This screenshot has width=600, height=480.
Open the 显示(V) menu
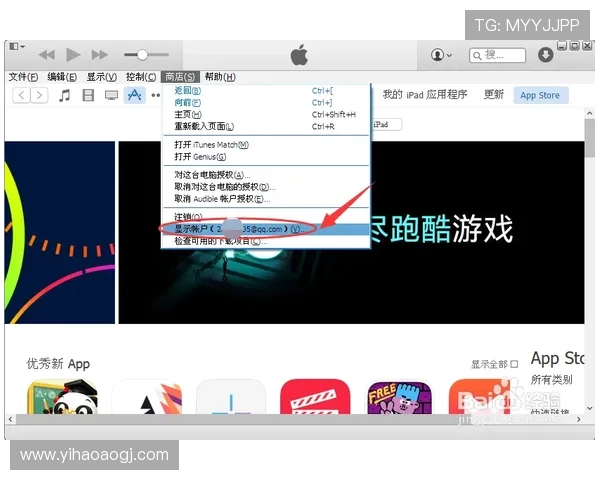point(101,77)
